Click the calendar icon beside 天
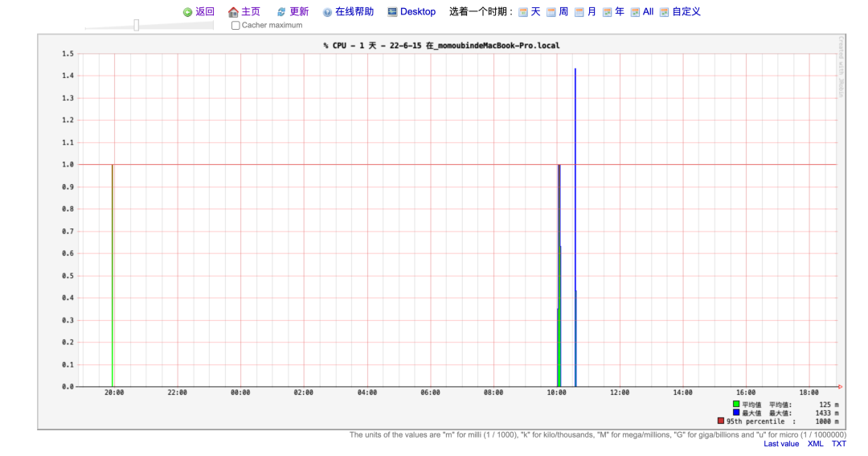This screenshot has width=868, height=456. point(522,12)
